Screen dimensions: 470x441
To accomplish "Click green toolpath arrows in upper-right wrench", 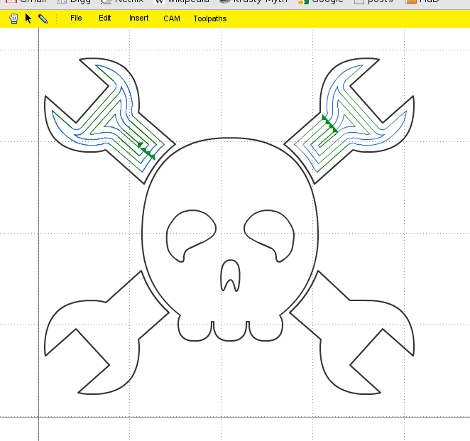I will pyautogui.click(x=330, y=124).
